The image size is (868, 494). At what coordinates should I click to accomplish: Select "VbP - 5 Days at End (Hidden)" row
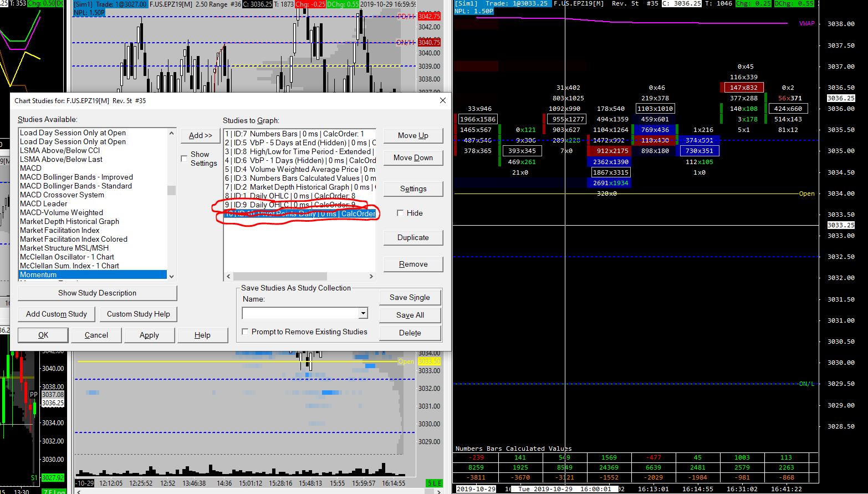tap(300, 142)
